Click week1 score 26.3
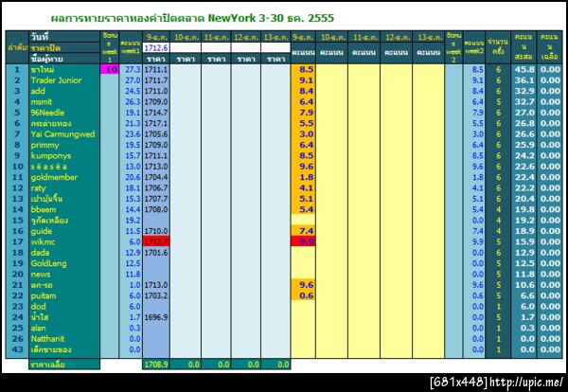 tap(131, 102)
